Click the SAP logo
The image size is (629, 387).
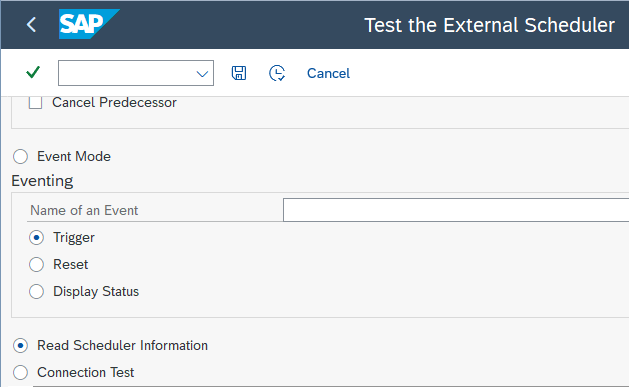coord(89,24)
